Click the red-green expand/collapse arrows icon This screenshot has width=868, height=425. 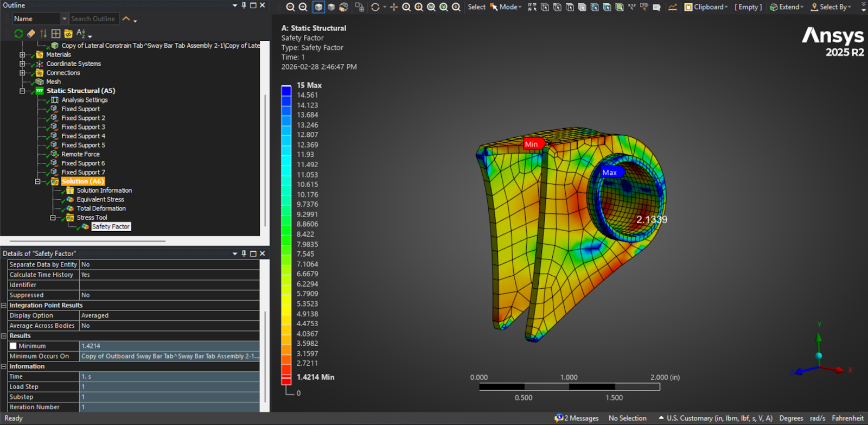tap(43, 34)
